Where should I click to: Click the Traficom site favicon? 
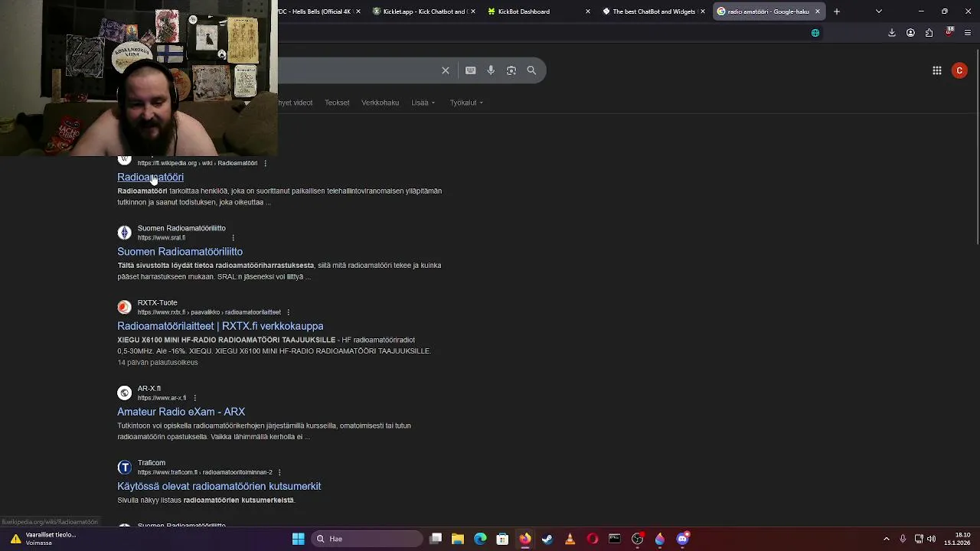click(x=124, y=467)
